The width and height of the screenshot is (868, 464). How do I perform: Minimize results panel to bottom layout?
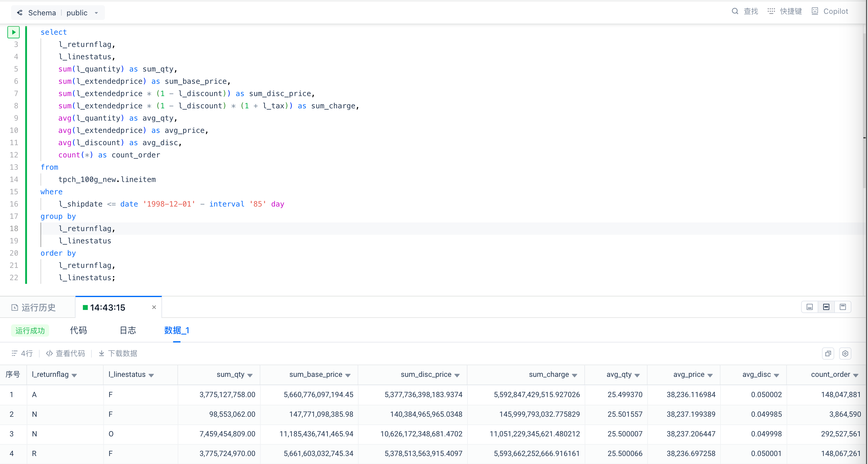tap(809, 307)
